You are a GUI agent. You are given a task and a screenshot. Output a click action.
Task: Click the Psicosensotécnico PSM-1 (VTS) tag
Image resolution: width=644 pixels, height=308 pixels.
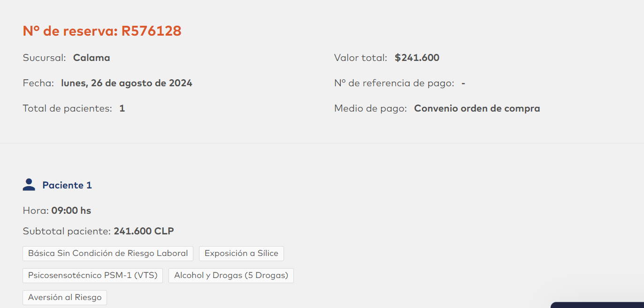92,276
